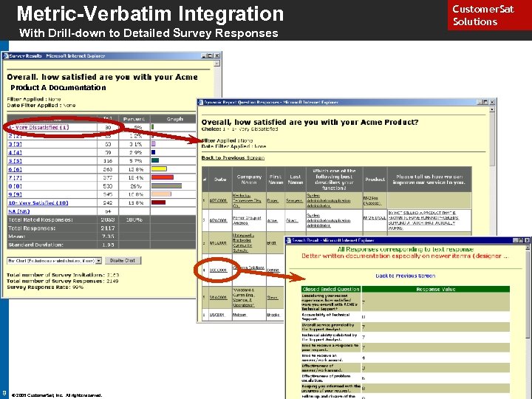Click the teal graph bar for rating 5
The width and height of the screenshot is (532, 399).
(x=155, y=160)
